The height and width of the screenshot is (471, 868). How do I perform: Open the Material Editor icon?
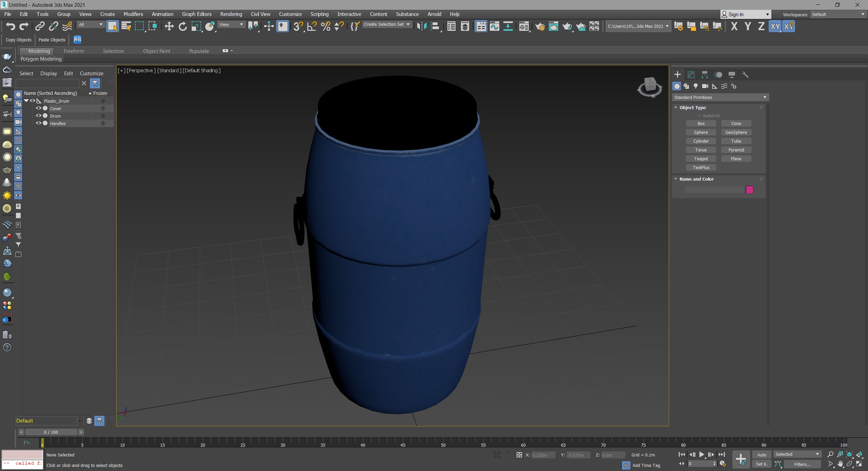point(524,26)
